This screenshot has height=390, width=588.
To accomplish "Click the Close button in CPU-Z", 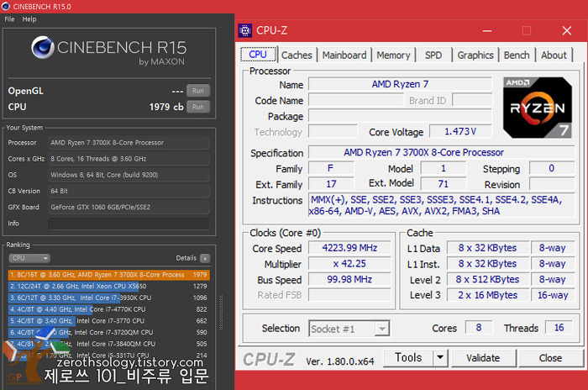I will click(x=550, y=358).
